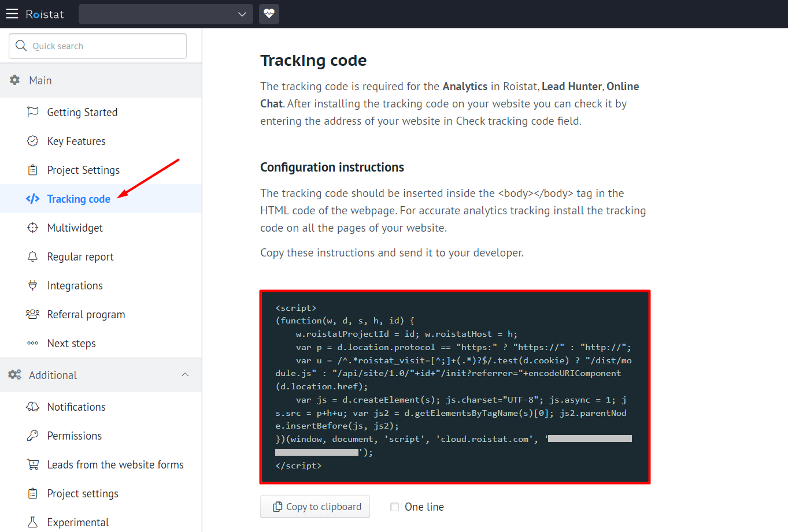The height and width of the screenshot is (532, 788).
Task: Open Next steps
Action: pyautogui.click(x=72, y=343)
